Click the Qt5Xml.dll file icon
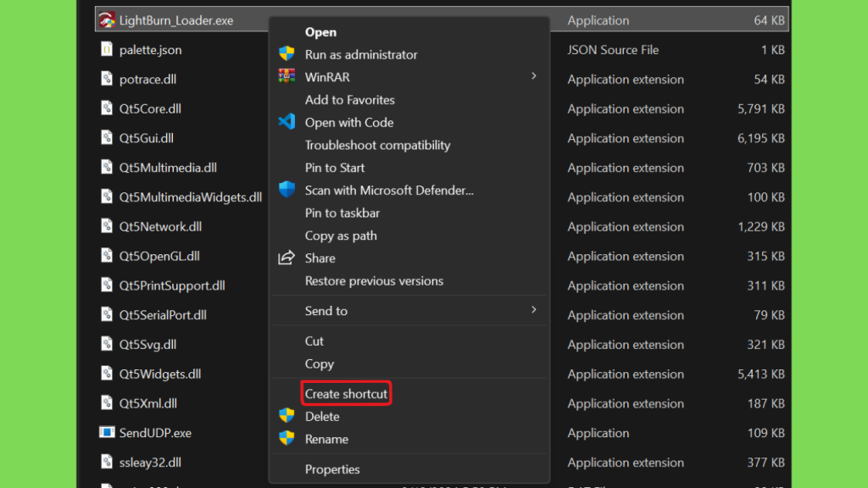The height and width of the screenshot is (488, 868). point(107,402)
